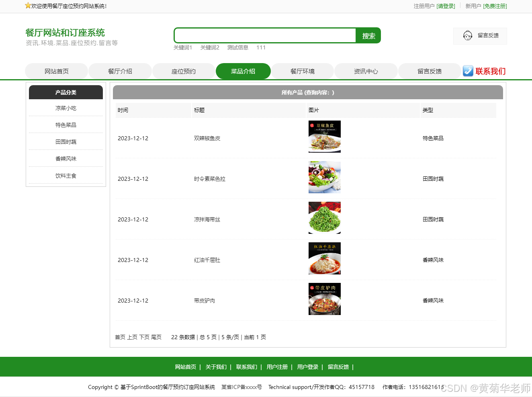Click the blue pen icon near 联系我们
This screenshot has width=532, height=397.
click(x=468, y=71)
